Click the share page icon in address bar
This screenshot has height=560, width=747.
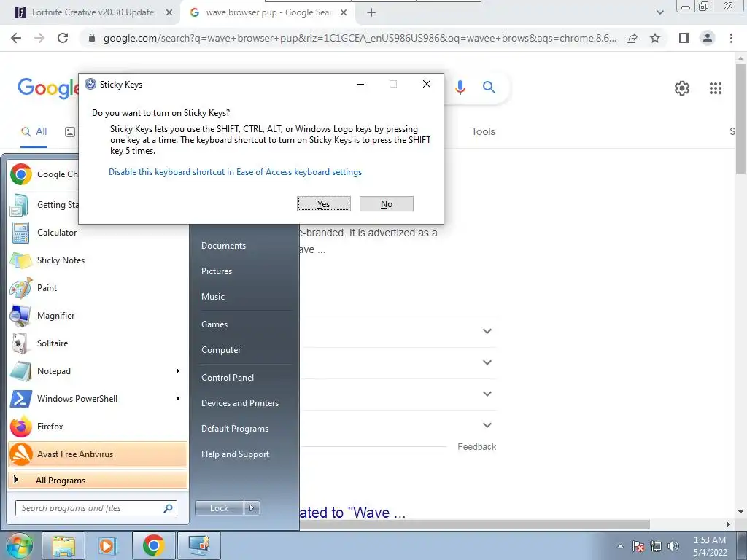point(632,38)
